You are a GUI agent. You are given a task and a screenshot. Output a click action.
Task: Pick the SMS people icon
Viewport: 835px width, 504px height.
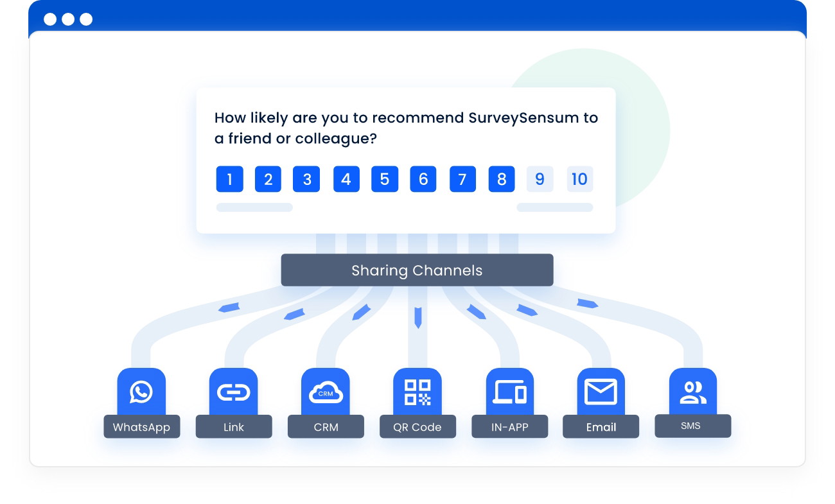[693, 392]
